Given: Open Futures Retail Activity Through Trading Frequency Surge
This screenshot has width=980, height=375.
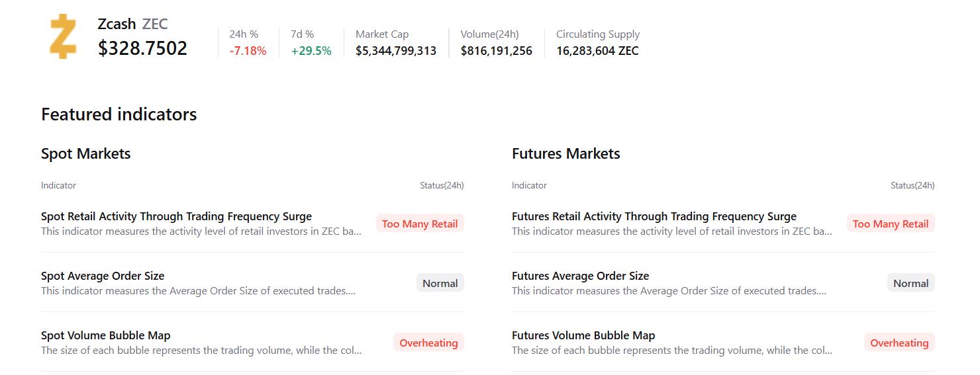Looking at the screenshot, I should (x=654, y=216).
